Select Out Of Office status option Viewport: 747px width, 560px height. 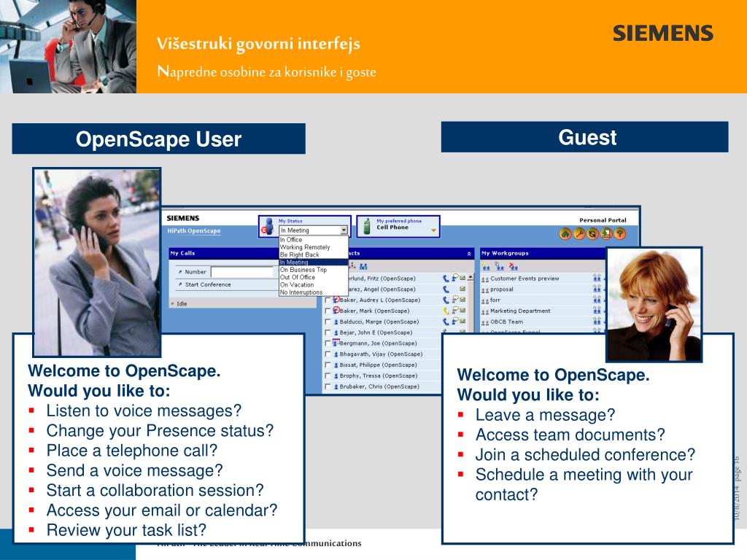click(314, 277)
